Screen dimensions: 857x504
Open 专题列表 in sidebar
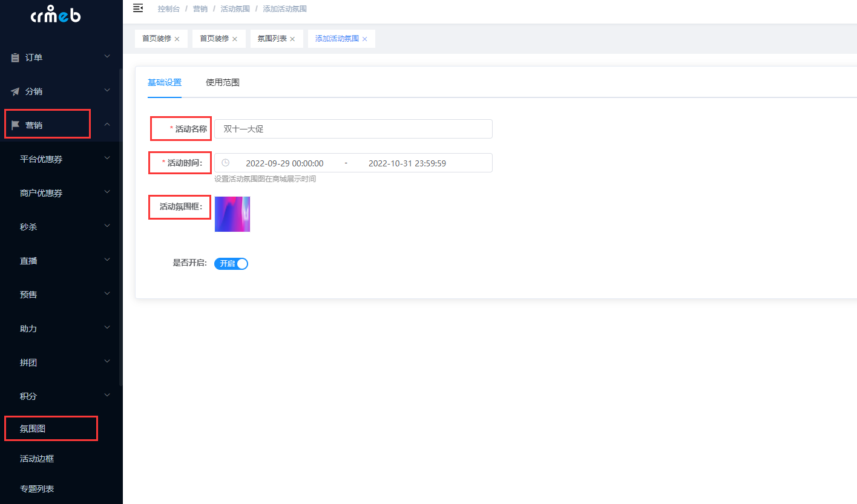coord(37,488)
